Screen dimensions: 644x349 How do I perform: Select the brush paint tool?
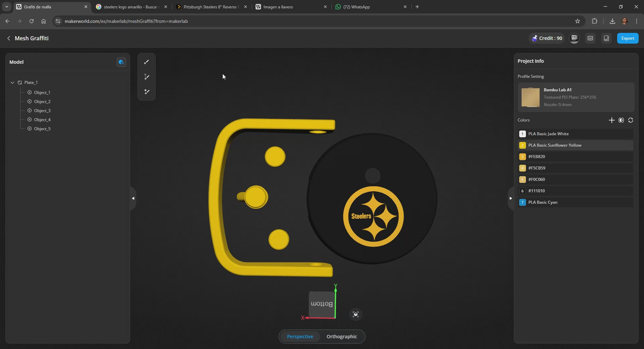147,62
